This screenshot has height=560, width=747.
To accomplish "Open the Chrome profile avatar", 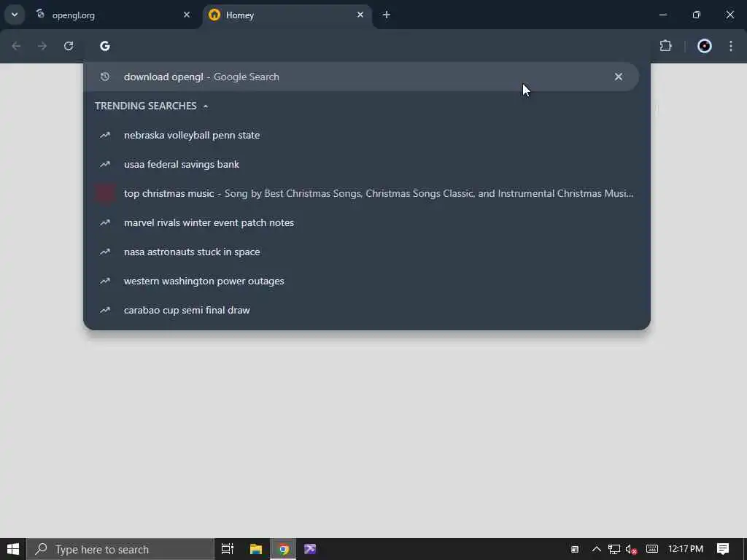I will 704,46.
